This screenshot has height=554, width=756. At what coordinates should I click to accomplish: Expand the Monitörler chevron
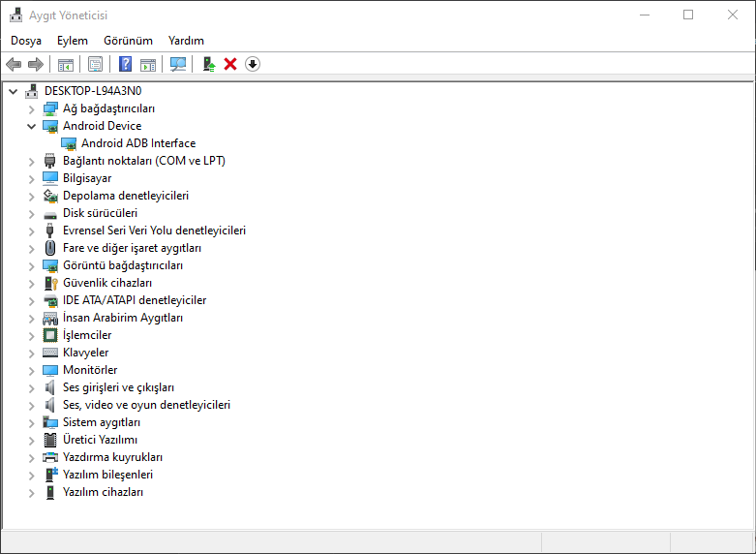pyautogui.click(x=31, y=371)
